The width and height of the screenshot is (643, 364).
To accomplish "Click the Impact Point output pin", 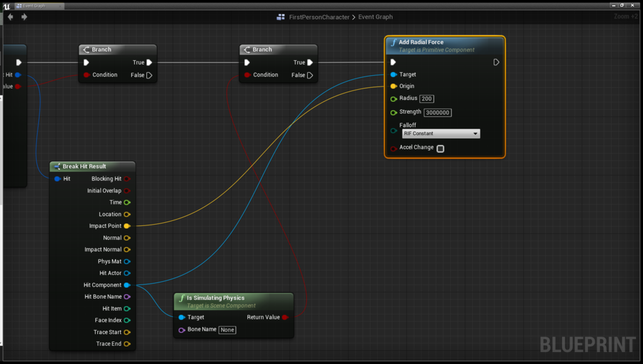I will pyautogui.click(x=127, y=226).
